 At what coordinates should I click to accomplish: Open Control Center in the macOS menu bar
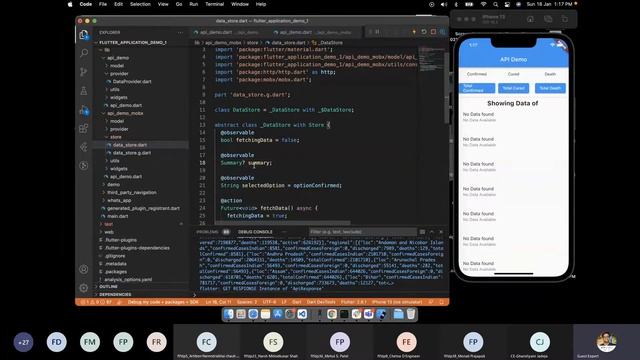(x=507, y=4)
